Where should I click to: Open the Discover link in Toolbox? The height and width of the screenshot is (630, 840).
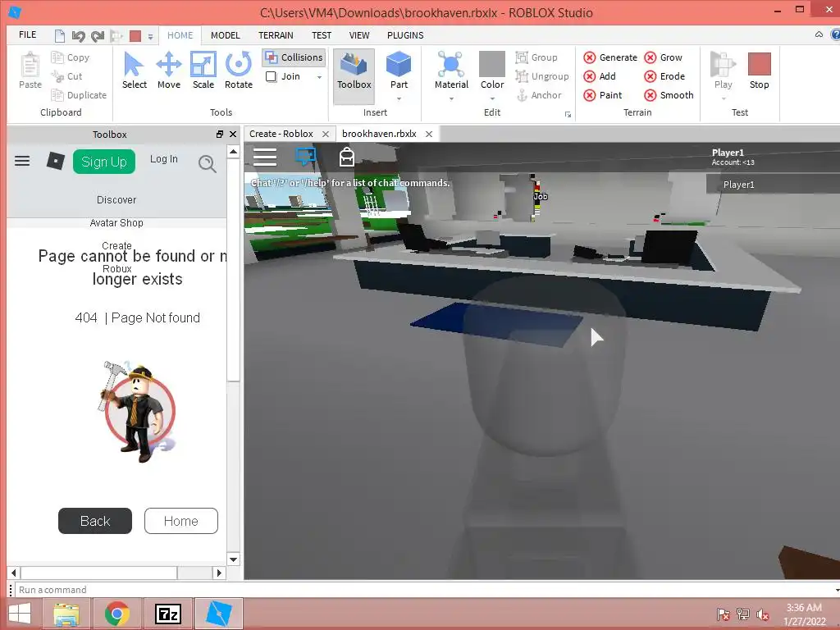click(x=116, y=200)
